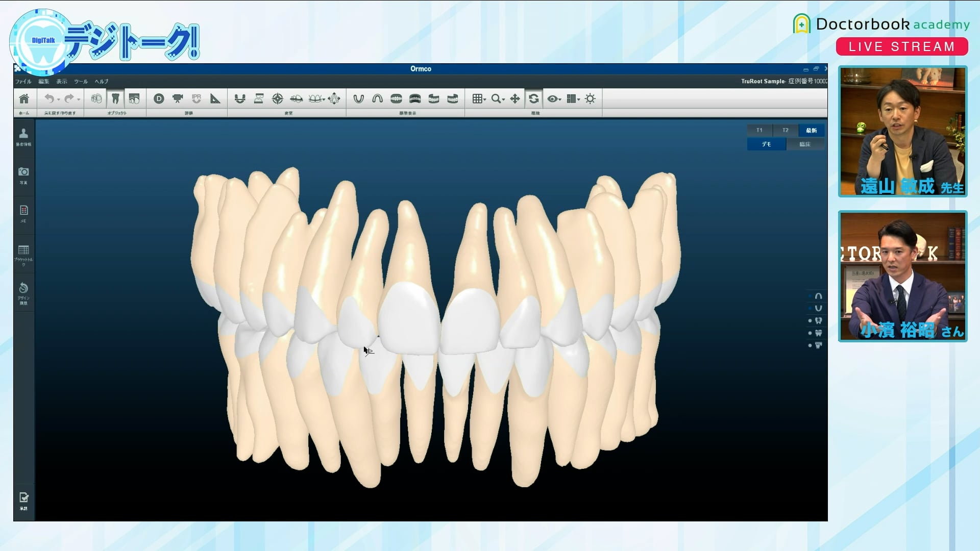Open the bracket torque table panel
This screenshot has width=980, height=551.
point(23,255)
